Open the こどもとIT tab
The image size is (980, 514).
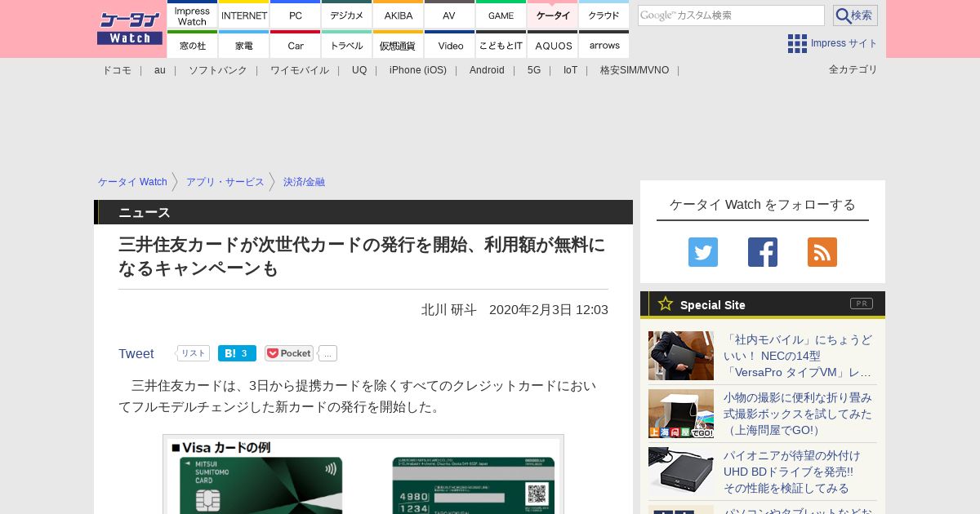point(501,45)
